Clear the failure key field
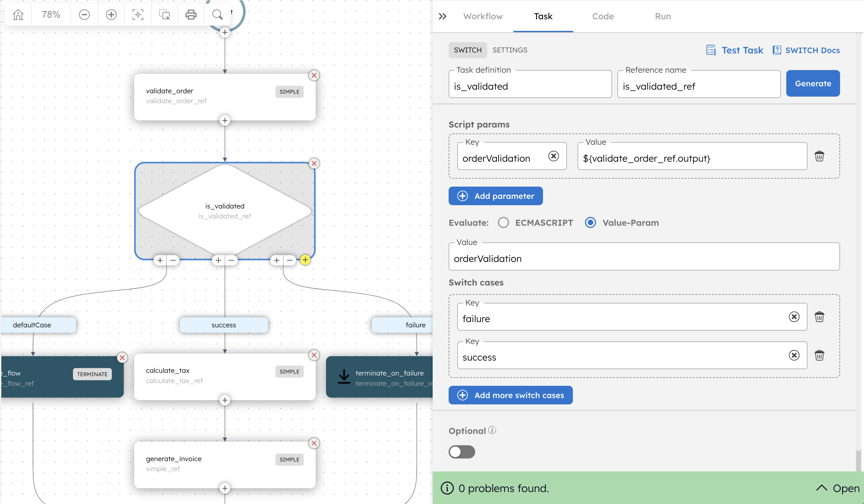The image size is (864, 504). pos(794,317)
